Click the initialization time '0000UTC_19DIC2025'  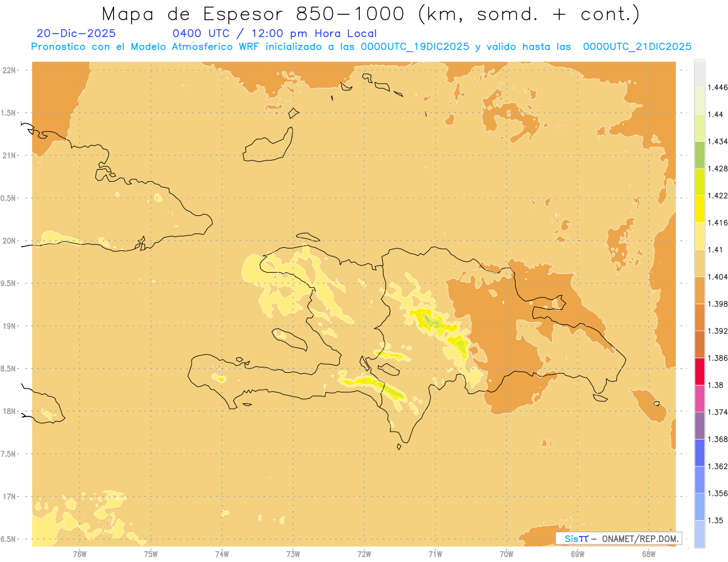pyautogui.click(x=415, y=47)
